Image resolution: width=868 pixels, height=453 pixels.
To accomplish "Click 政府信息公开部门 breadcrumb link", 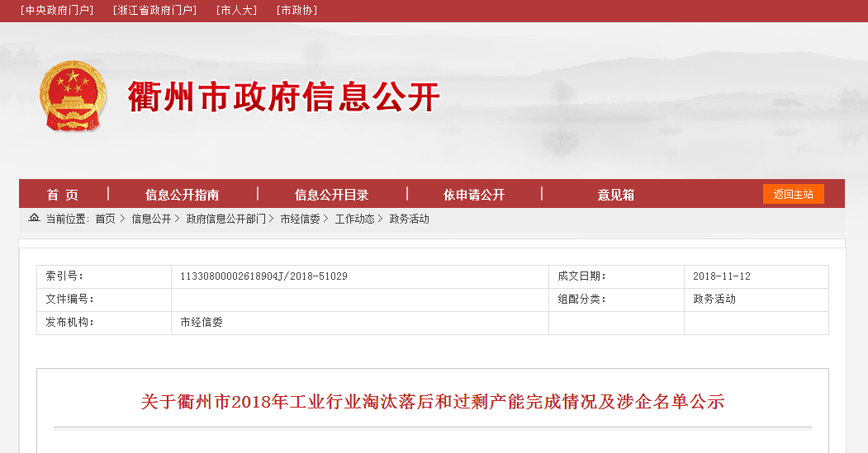I will click(x=225, y=219).
